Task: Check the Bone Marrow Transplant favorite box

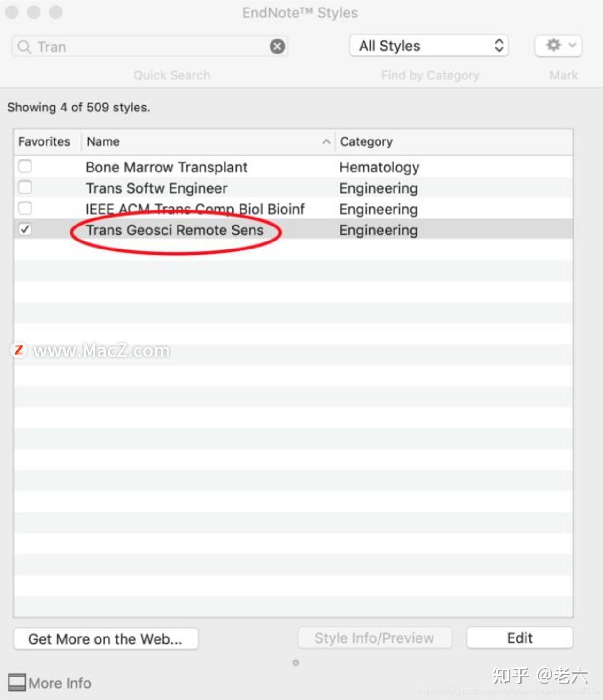Action: 25,166
